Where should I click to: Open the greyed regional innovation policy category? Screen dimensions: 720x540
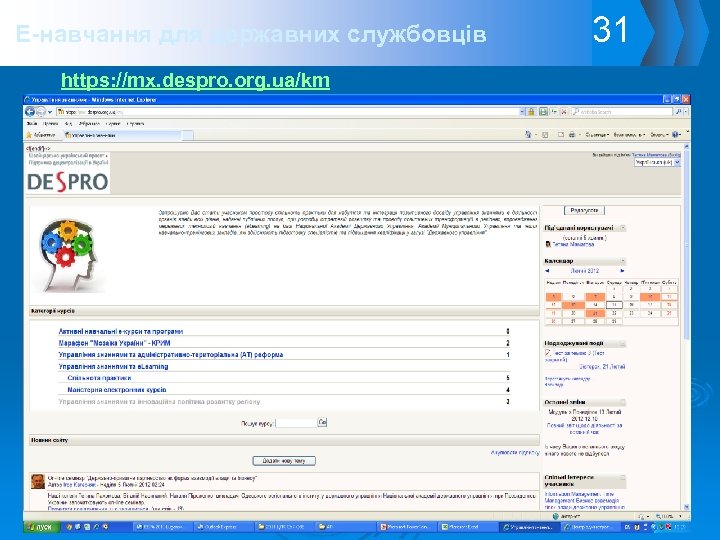tap(159, 402)
